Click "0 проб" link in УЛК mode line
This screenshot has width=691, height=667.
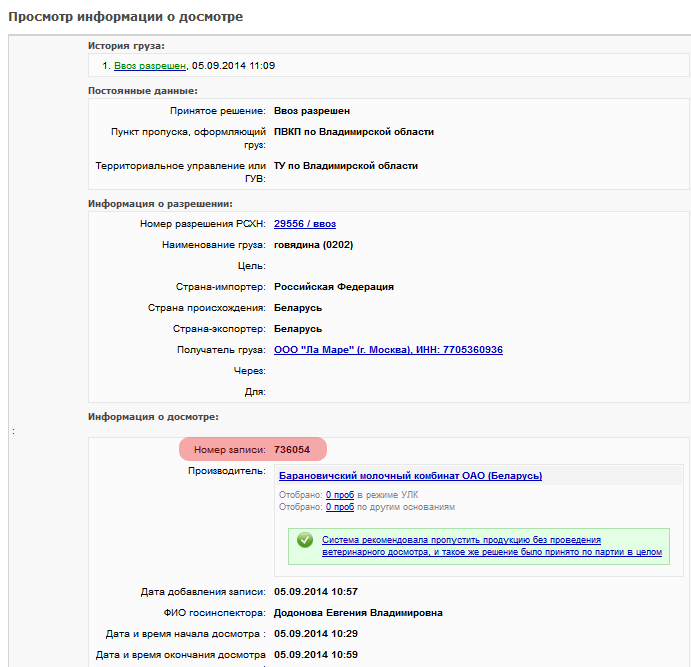point(340,494)
